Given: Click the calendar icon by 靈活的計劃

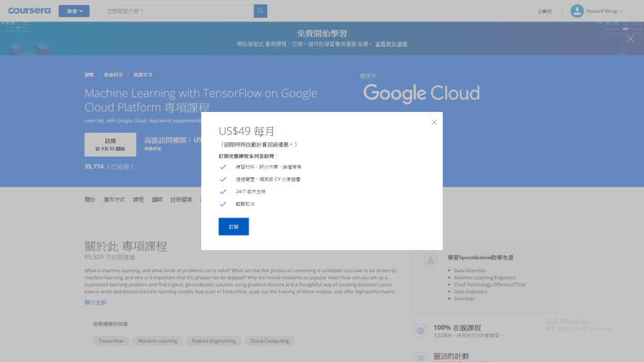Looking at the screenshot, I should click(421, 358).
